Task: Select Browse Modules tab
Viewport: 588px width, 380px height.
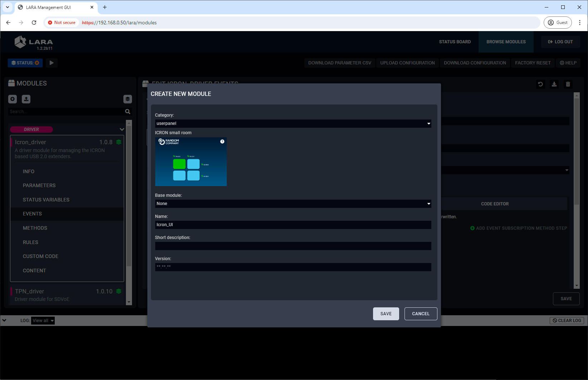Action: tap(506, 42)
